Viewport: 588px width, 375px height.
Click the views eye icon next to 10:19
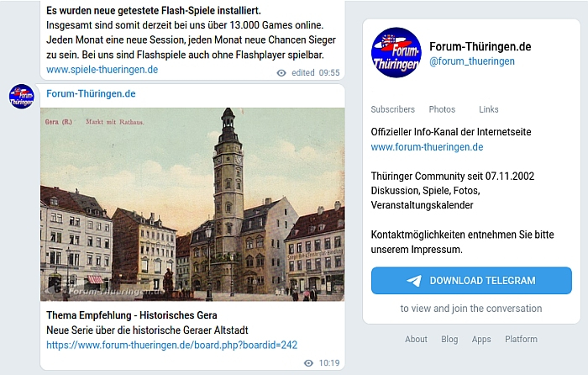tap(308, 363)
